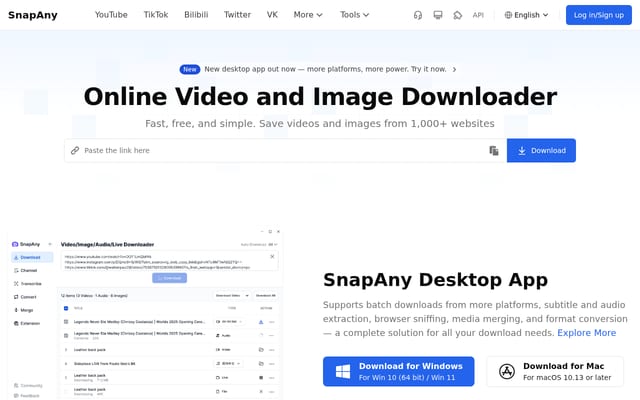
Task: Click the Log in/Sign up button
Action: coord(598,15)
